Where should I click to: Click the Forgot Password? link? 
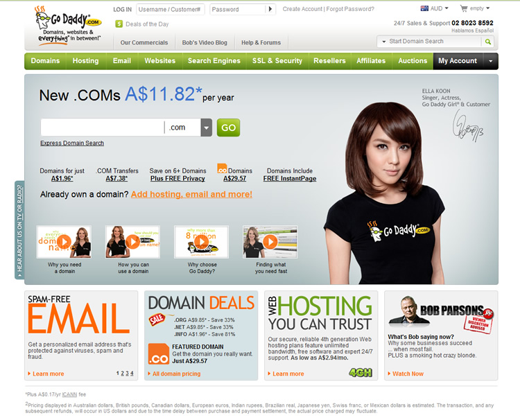coord(350,9)
